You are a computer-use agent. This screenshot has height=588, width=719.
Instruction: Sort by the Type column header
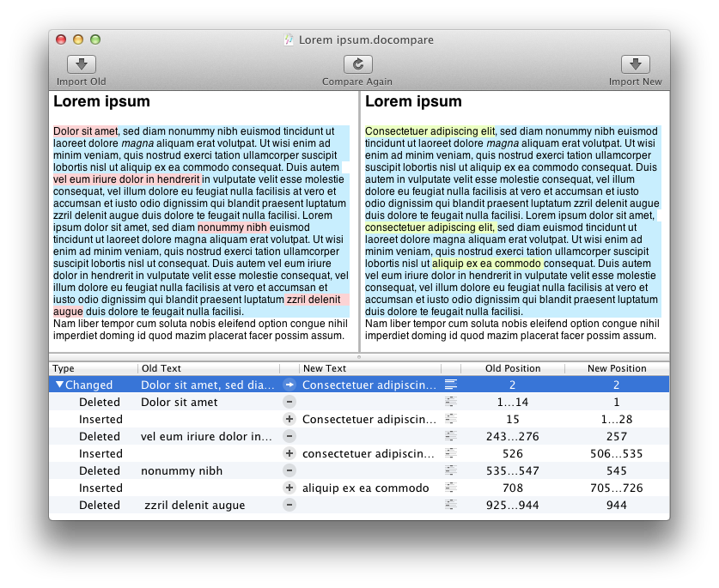[x=93, y=368]
